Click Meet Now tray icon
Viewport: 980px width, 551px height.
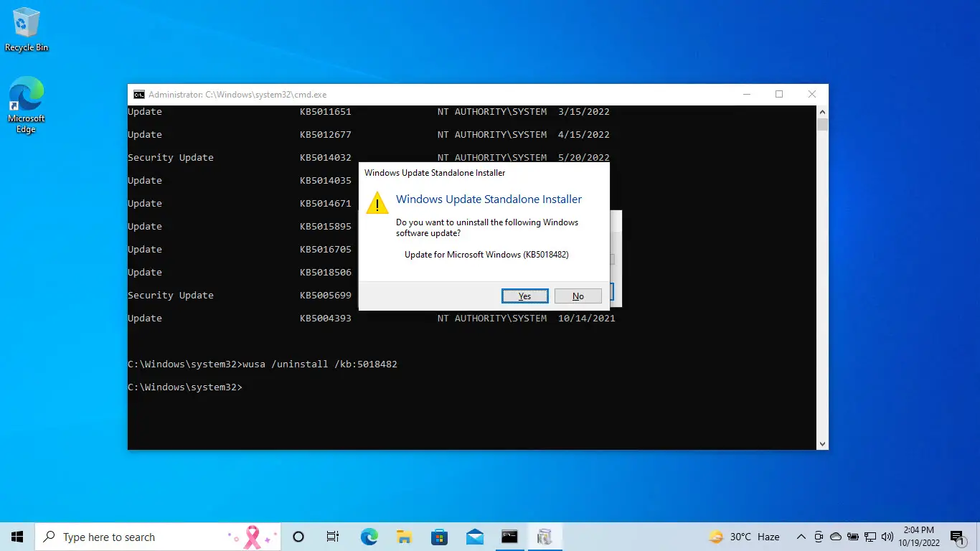click(819, 537)
